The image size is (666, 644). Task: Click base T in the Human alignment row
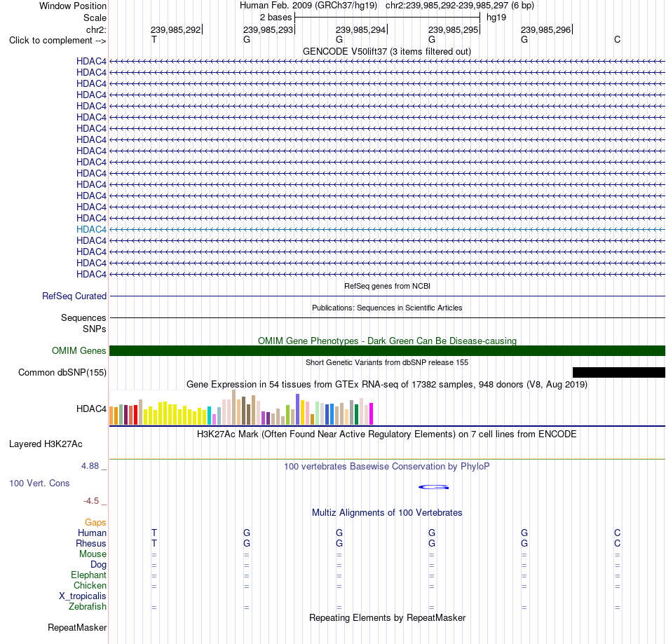pyautogui.click(x=154, y=533)
